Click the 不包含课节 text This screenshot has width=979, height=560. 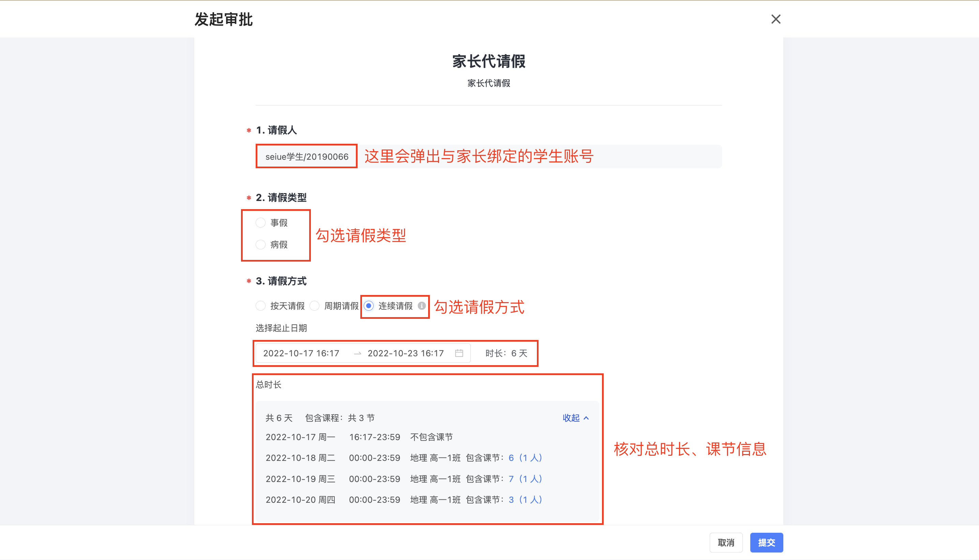[432, 437]
